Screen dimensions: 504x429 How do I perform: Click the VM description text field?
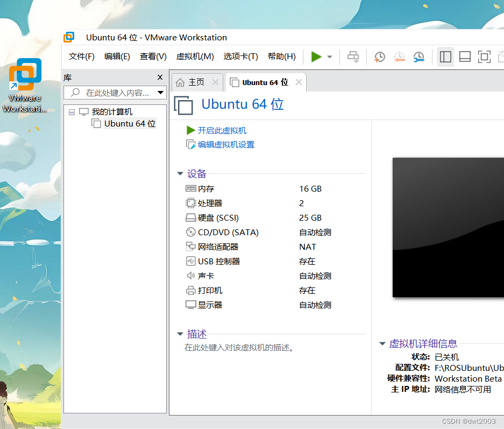(x=239, y=348)
